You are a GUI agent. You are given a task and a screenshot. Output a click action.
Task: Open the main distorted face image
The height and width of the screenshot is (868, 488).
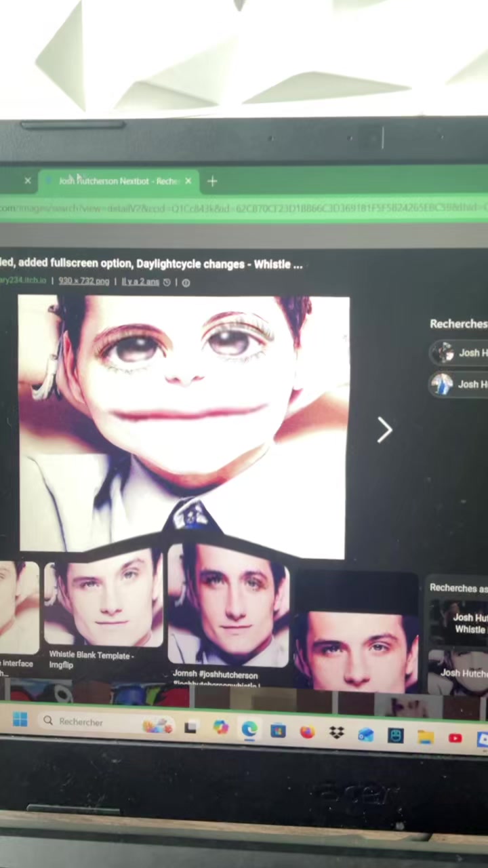[x=183, y=426]
